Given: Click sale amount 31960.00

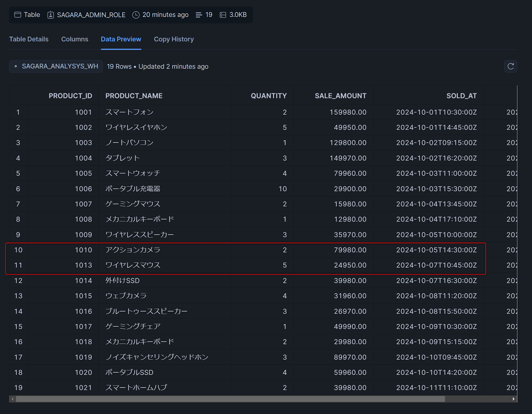Looking at the screenshot, I should click(350, 296).
